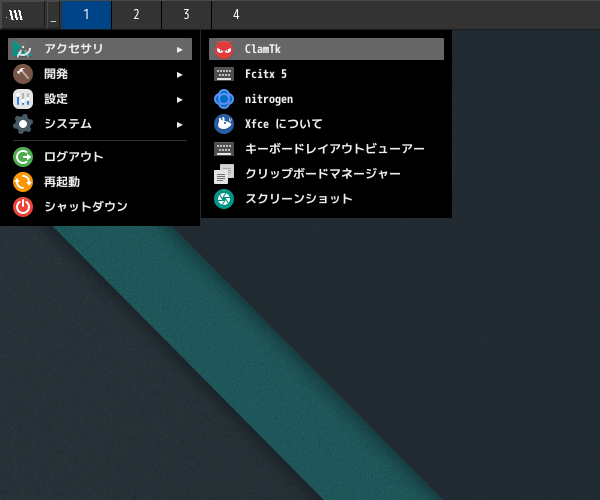Screen dimensions: 600x500
Task: Choose ログアウト from the menu
Action: pyautogui.click(x=100, y=157)
